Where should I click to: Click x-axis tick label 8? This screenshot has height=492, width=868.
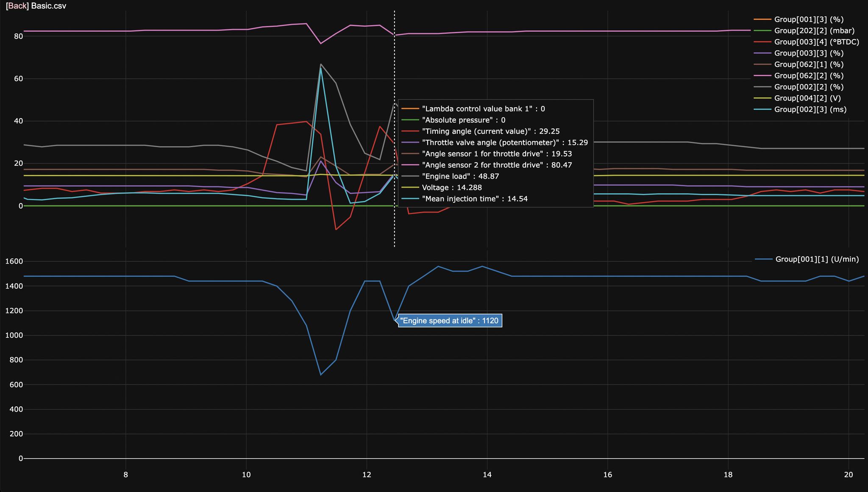126,475
